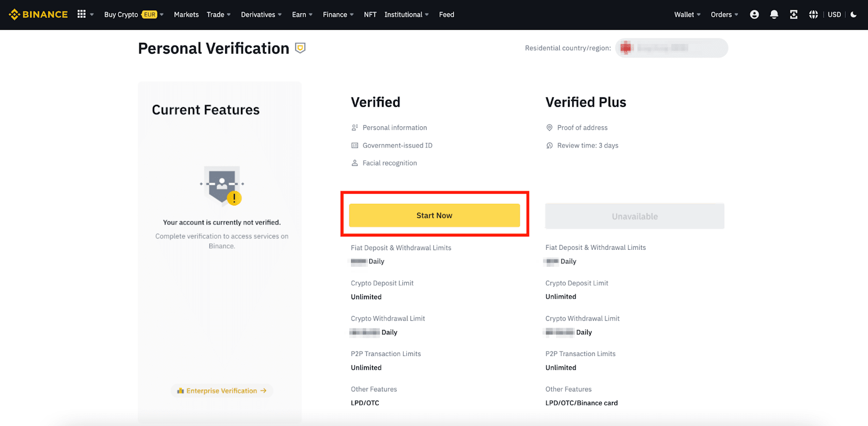Open the Feed menu item
The width and height of the screenshot is (868, 426).
pyautogui.click(x=446, y=15)
